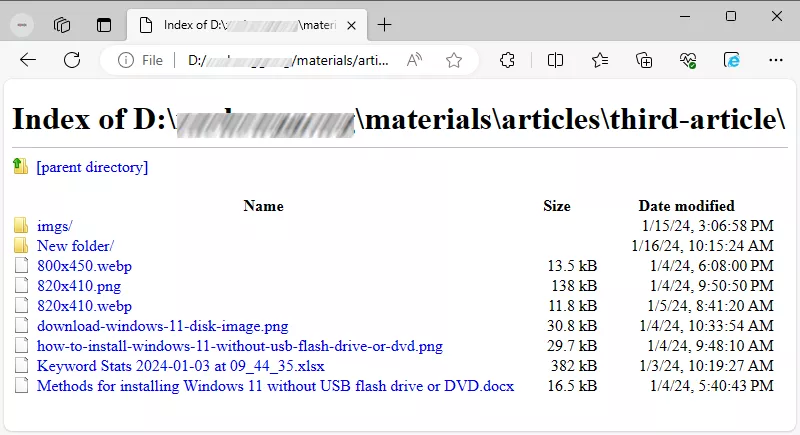Open the Workspaces icon
The image size is (800, 435).
pyautogui.click(x=62, y=25)
